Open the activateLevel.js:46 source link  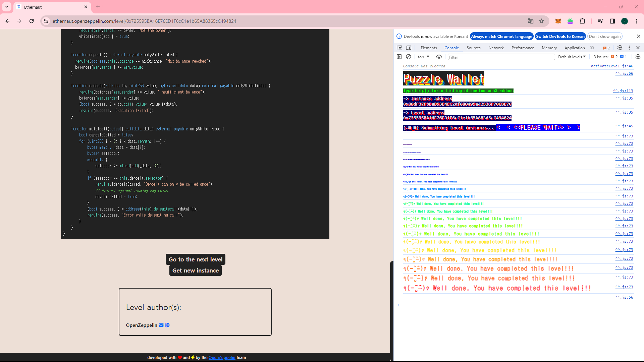pyautogui.click(x=612, y=66)
